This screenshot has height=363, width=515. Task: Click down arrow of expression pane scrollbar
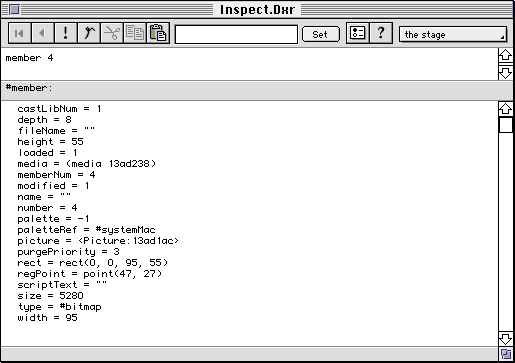[505, 72]
